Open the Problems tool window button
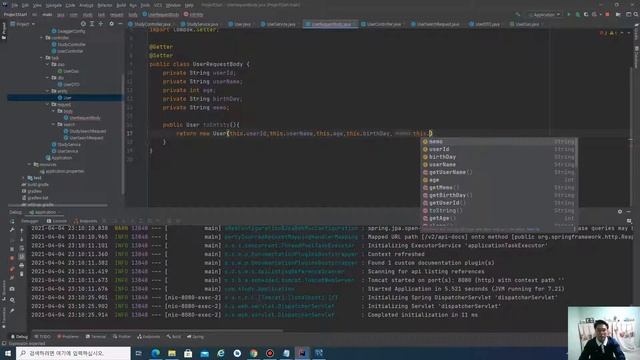This screenshot has width=640, height=360. click(x=68, y=337)
